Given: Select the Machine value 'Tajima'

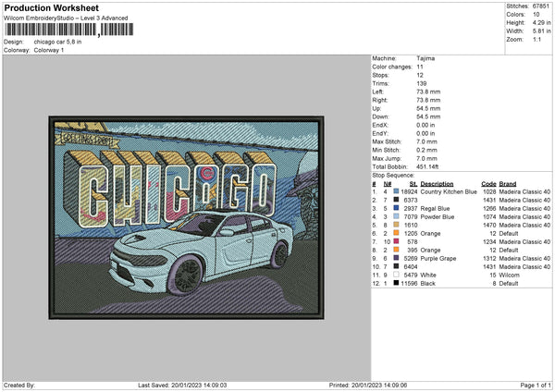Looking at the screenshot, I should point(425,58).
